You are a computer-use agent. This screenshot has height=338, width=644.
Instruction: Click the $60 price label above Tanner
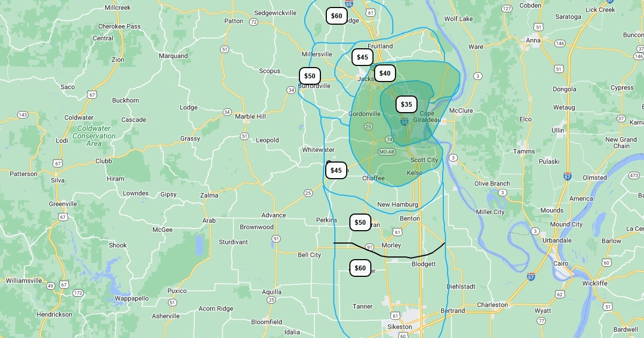point(360,268)
